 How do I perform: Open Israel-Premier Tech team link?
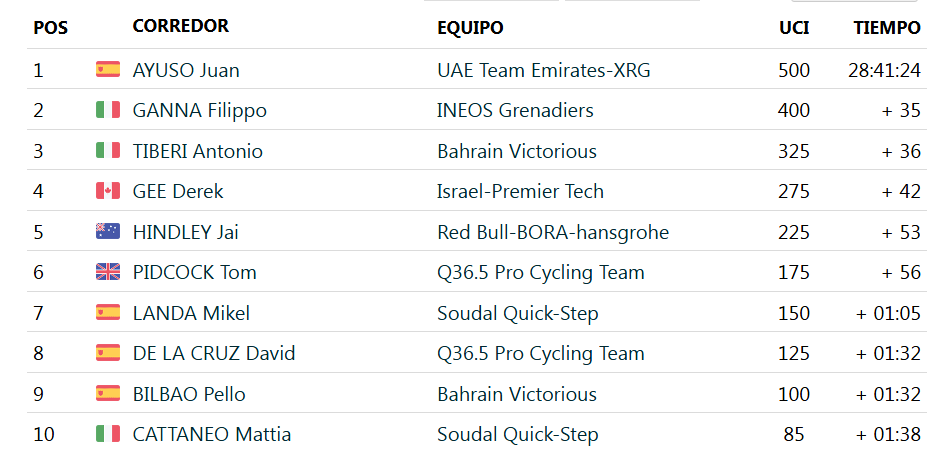[520, 191]
